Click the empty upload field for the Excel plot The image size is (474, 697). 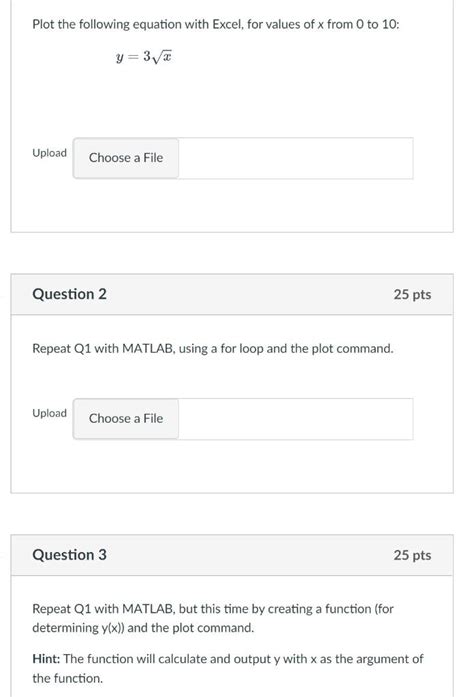point(296,158)
